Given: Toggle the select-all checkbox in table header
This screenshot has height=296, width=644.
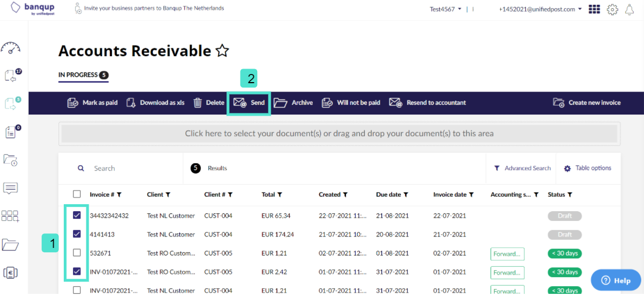Looking at the screenshot, I should [x=77, y=194].
